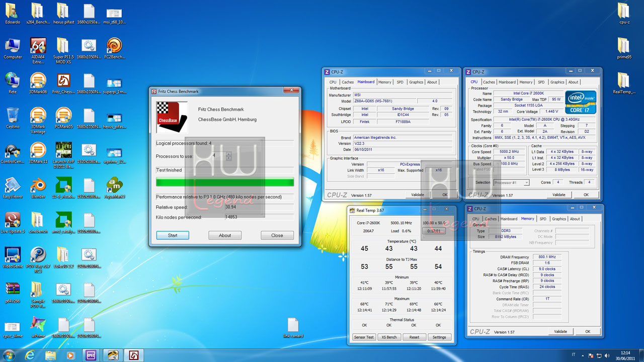
Task: Launch the POV-Ray v3.7 RC3 shortcut
Action: tap(38, 260)
